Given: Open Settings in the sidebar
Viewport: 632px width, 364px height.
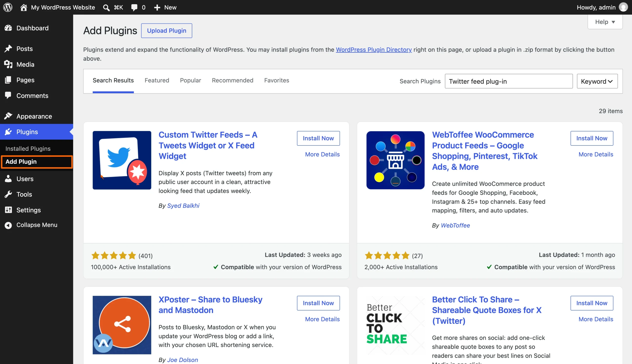Looking at the screenshot, I should tap(37, 210).
